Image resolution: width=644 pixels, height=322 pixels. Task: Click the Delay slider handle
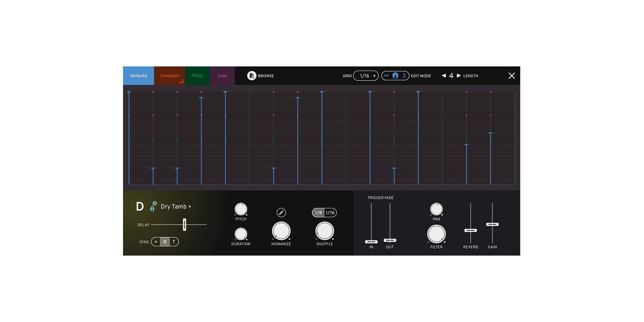point(184,225)
